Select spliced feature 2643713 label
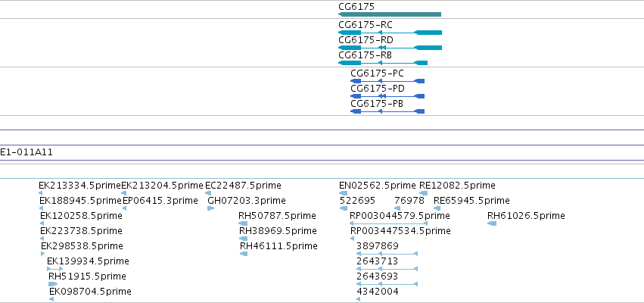The image size is (644, 303). (377, 261)
